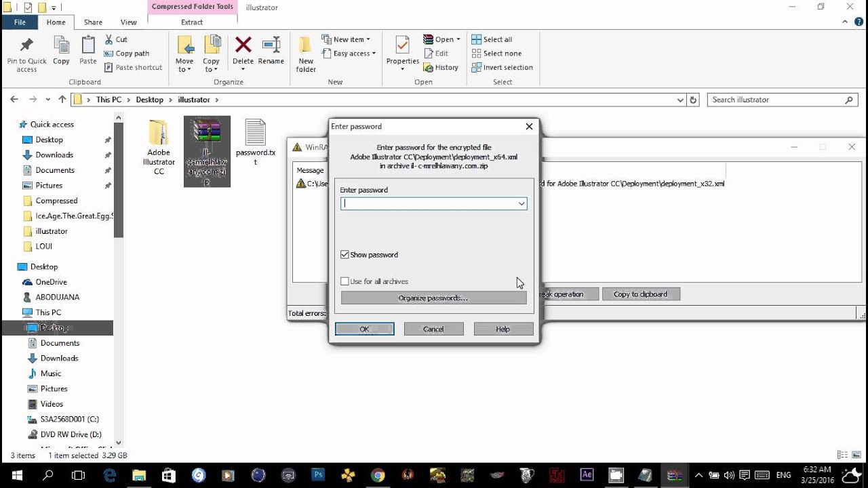Viewport: 868px width, 488px height.
Task: Open After Effects from the taskbar
Action: (x=587, y=475)
